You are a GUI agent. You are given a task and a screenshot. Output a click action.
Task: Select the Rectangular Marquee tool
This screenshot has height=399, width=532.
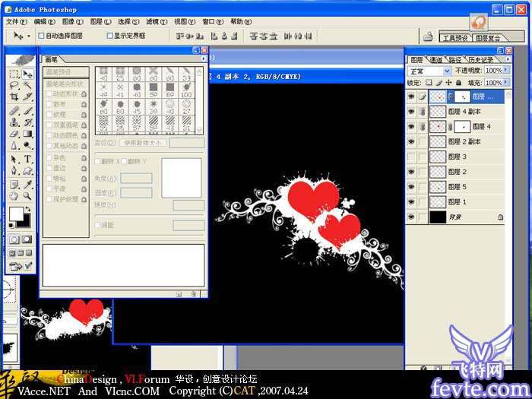pos(14,74)
